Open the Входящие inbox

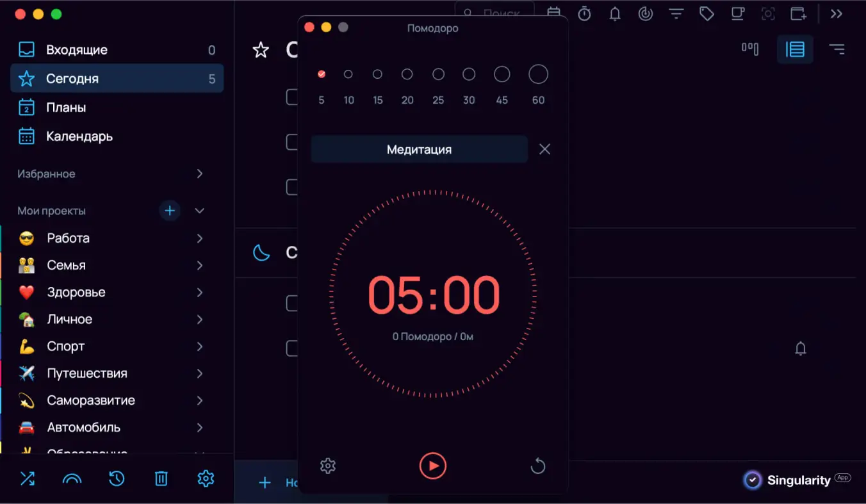tap(77, 50)
